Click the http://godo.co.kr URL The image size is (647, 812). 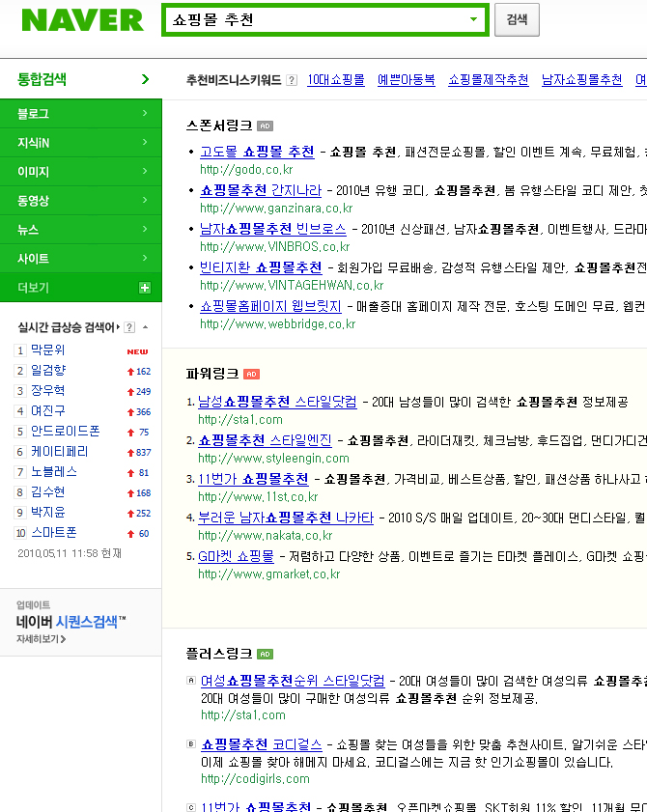tap(246, 169)
